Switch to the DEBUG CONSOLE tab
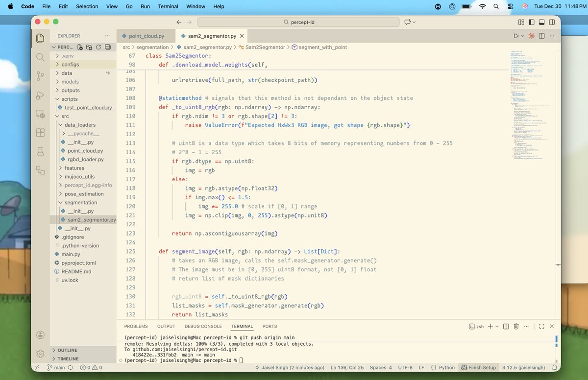Image resolution: width=588 pixels, height=380 pixels. tap(203, 326)
